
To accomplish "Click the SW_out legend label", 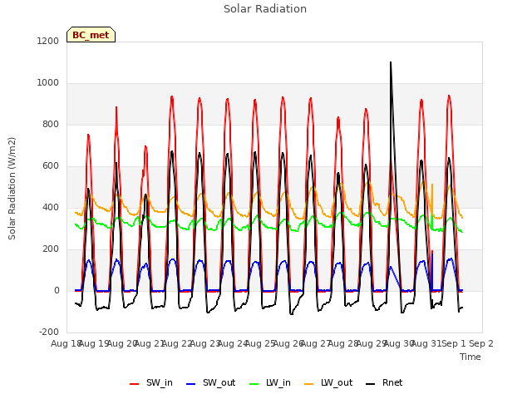I will (x=219, y=382).
